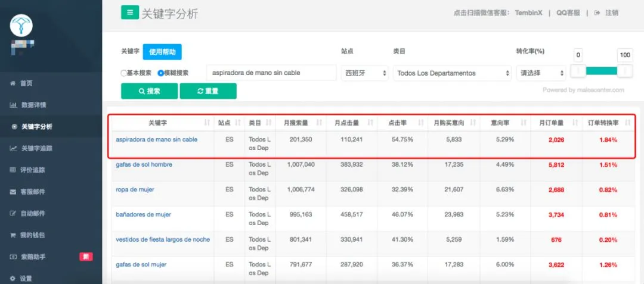Click the keyword search input field
Screen dimensions: 644x284
coord(271,73)
